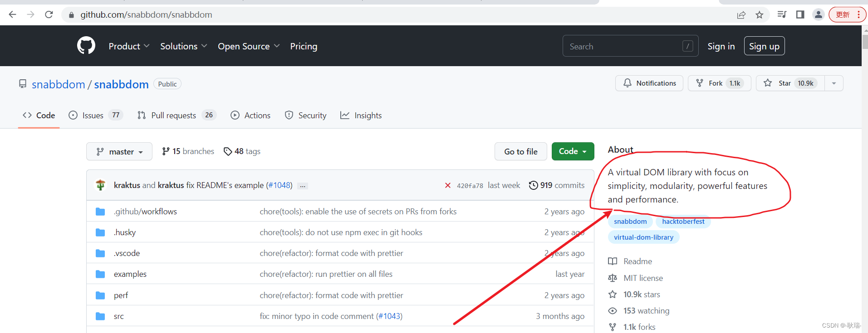Open the snabbdom owner link
868x333 pixels.
(x=58, y=84)
